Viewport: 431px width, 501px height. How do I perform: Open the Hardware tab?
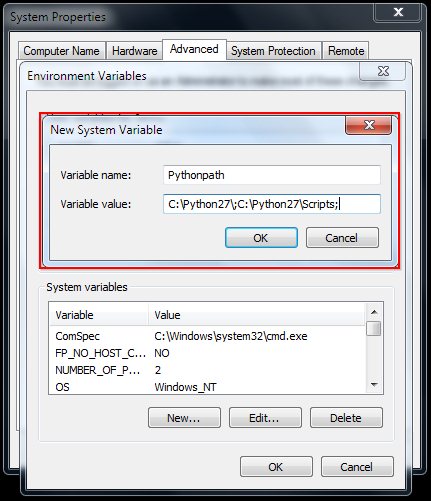pyautogui.click(x=134, y=51)
